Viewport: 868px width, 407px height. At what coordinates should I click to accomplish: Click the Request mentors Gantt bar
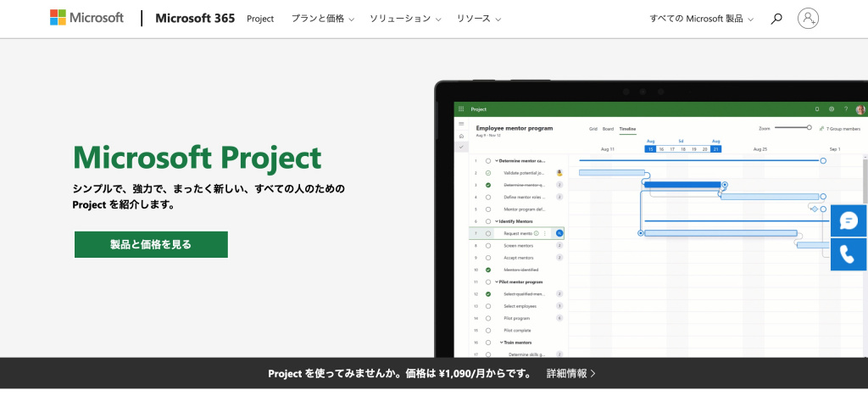pyautogui.click(x=721, y=233)
